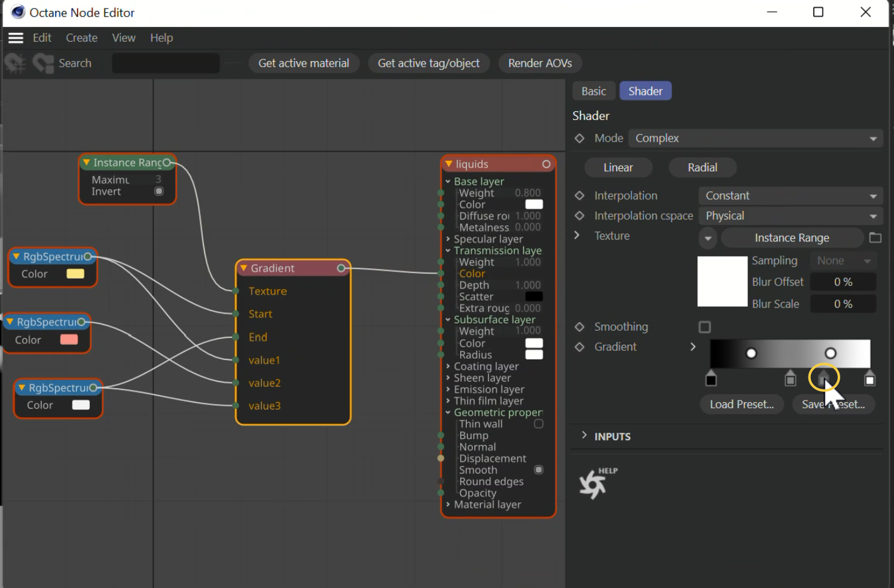Select the Shader tab
This screenshot has width=894, height=588.
point(645,91)
